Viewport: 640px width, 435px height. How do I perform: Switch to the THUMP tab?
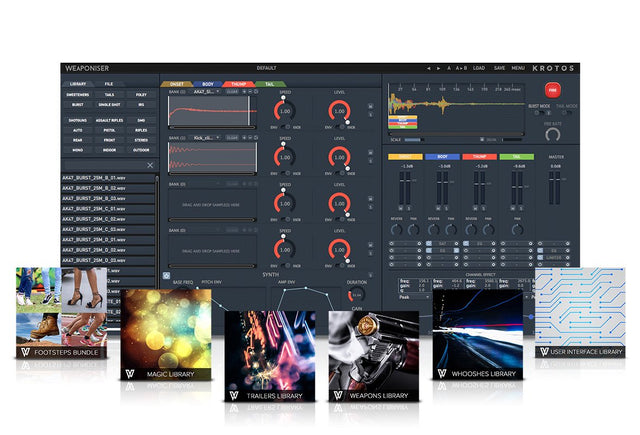[239, 84]
